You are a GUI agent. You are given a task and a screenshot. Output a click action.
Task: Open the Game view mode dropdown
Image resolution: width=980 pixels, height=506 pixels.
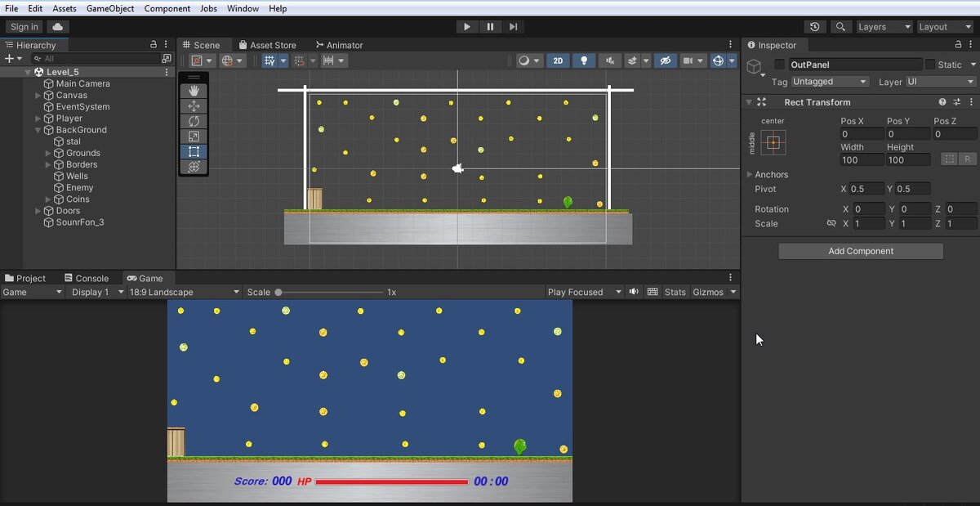point(33,292)
